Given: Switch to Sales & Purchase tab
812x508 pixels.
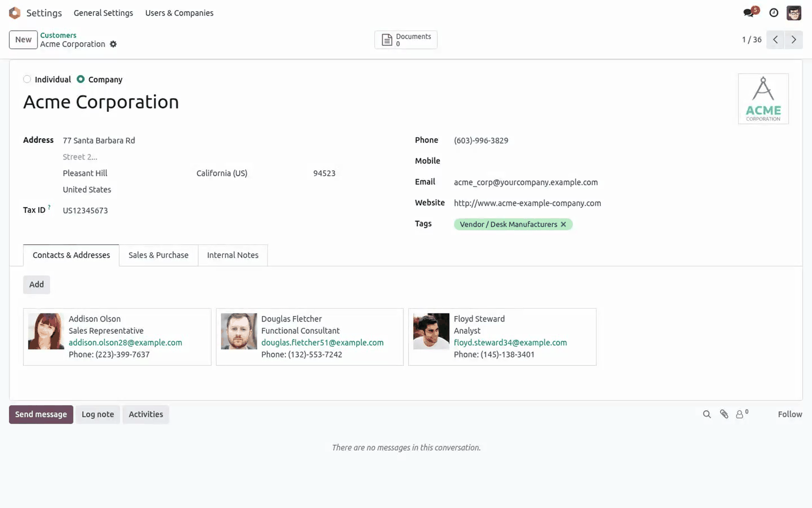Looking at the screenshot, I should [x=158, y=255].
